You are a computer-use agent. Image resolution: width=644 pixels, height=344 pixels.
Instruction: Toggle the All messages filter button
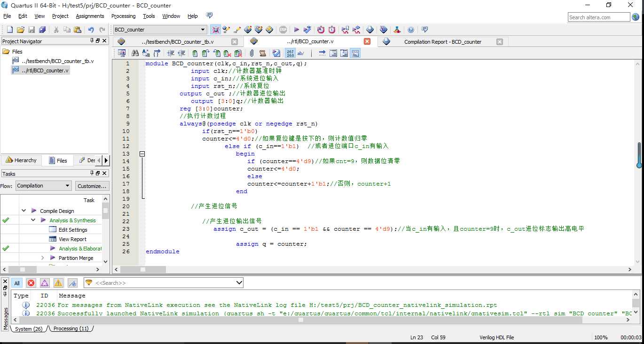17,283
